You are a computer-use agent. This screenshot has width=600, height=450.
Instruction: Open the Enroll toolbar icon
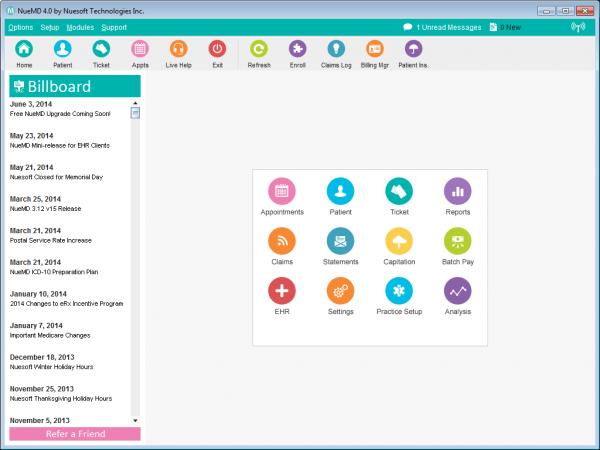click(298, 49)
